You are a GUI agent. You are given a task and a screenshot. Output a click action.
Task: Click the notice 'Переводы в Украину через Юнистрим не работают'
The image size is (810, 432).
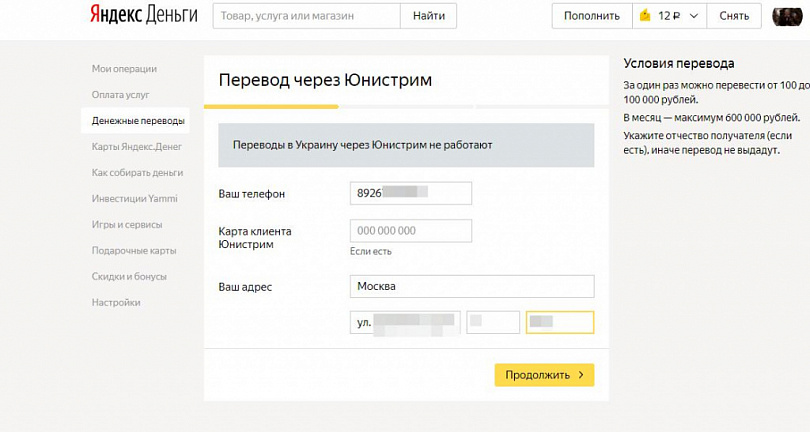406,145
